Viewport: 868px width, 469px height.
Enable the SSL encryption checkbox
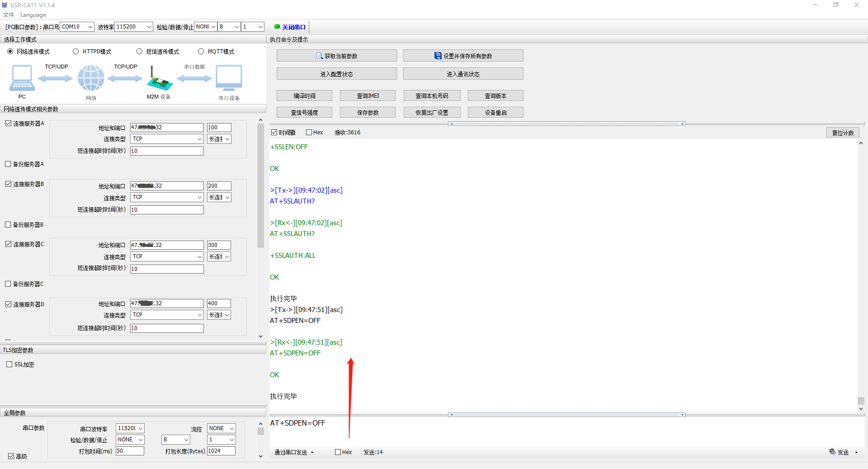click(9, 365)
